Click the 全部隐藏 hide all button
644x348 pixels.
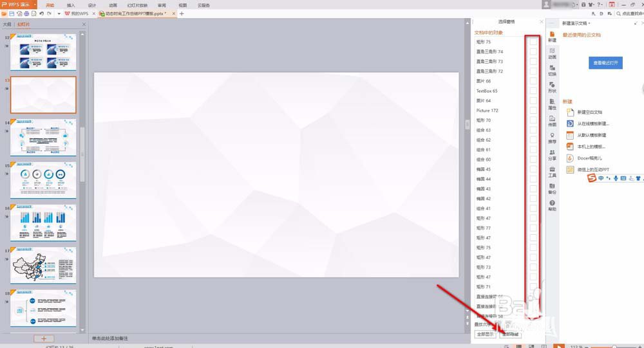click(x=510, y=334)
